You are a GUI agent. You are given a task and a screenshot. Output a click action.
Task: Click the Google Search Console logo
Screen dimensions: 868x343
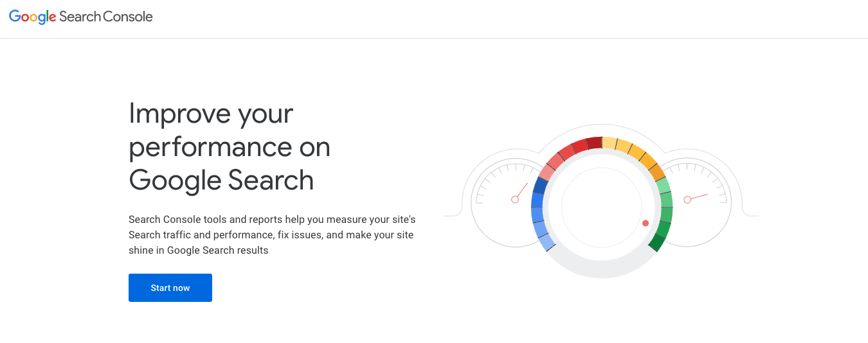[81, 17]
